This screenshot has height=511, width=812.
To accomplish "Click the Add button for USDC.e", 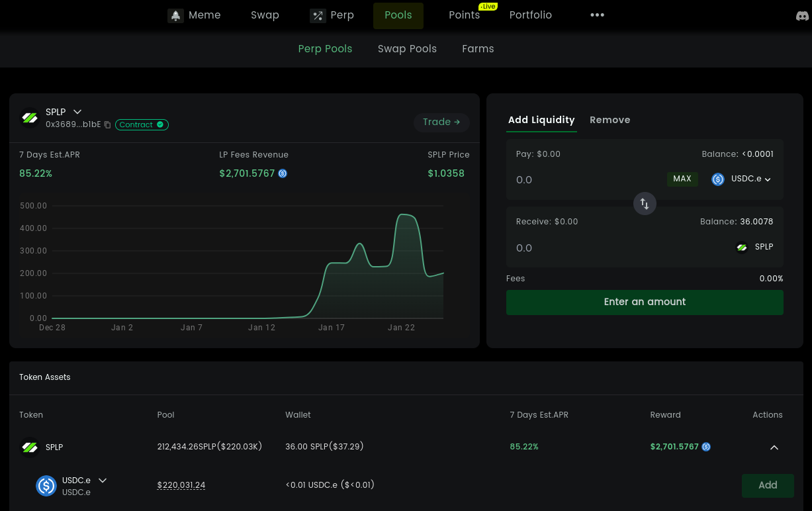I will pyautogui.click(x=768, y=485).
